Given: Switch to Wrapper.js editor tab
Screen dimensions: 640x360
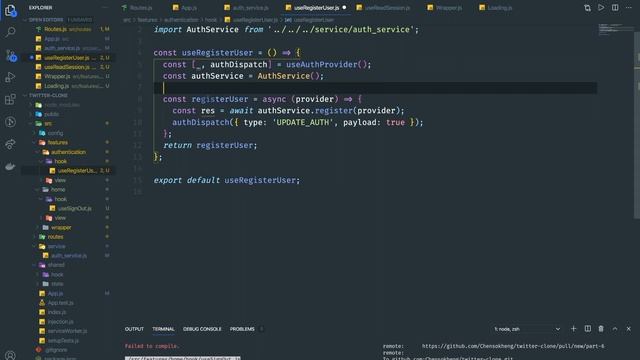Looking at the screenshot, I should click(x=444, y=8).
